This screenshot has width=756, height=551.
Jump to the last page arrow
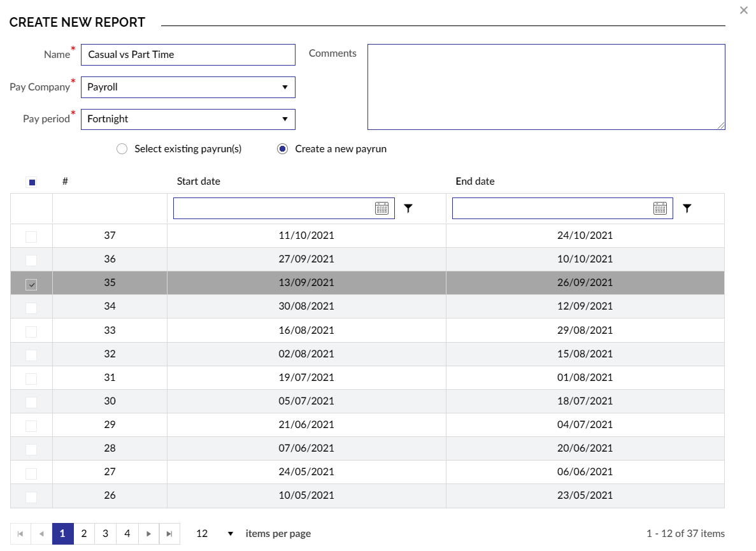click(x=169, y=534)
